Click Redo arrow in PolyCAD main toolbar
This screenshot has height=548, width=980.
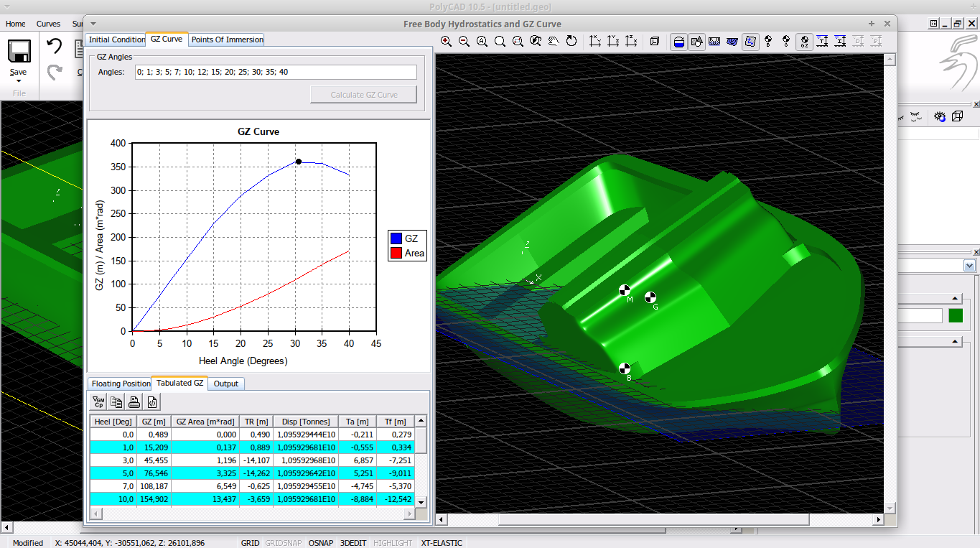pos(55,72)
